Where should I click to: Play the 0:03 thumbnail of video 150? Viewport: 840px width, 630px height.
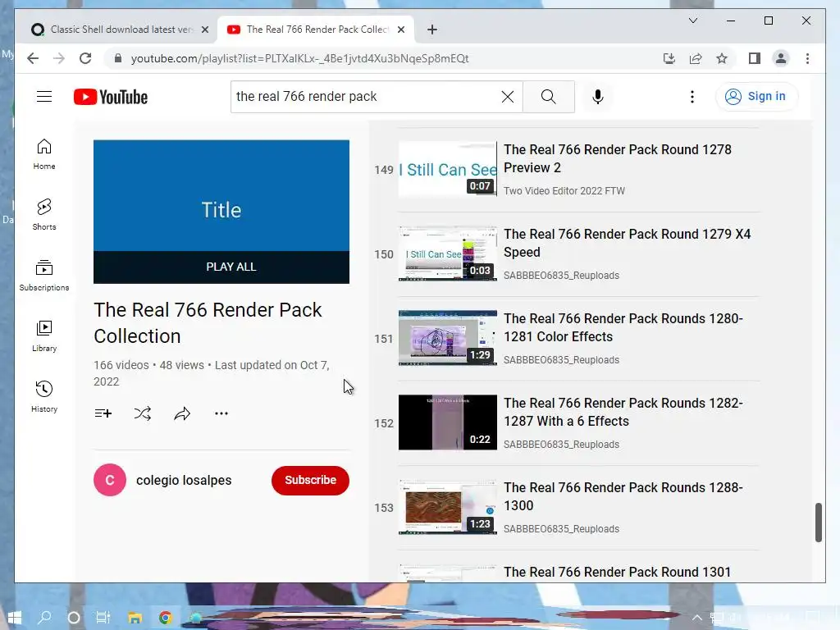coord(448,254)
